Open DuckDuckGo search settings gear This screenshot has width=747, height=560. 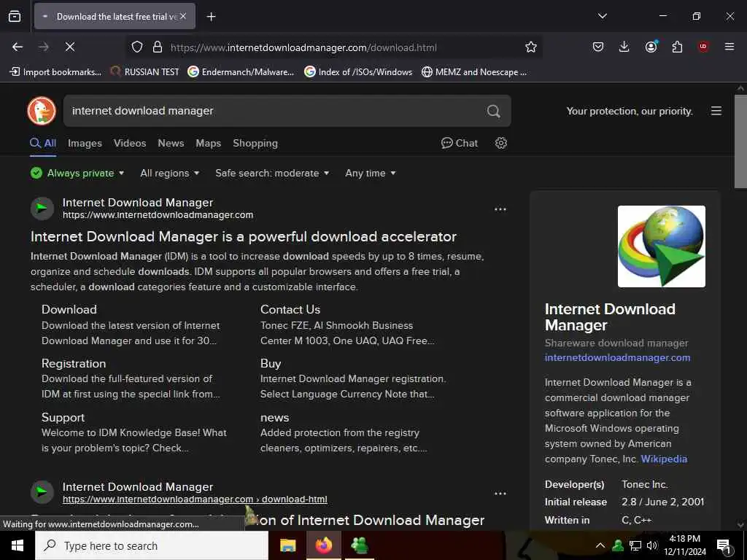coord(500,143)
